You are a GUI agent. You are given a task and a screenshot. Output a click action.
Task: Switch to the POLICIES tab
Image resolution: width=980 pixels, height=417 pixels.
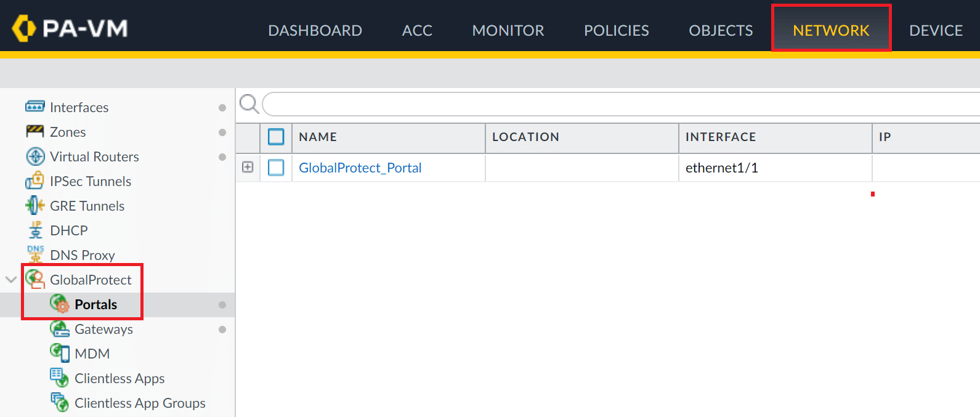point(616,30)
